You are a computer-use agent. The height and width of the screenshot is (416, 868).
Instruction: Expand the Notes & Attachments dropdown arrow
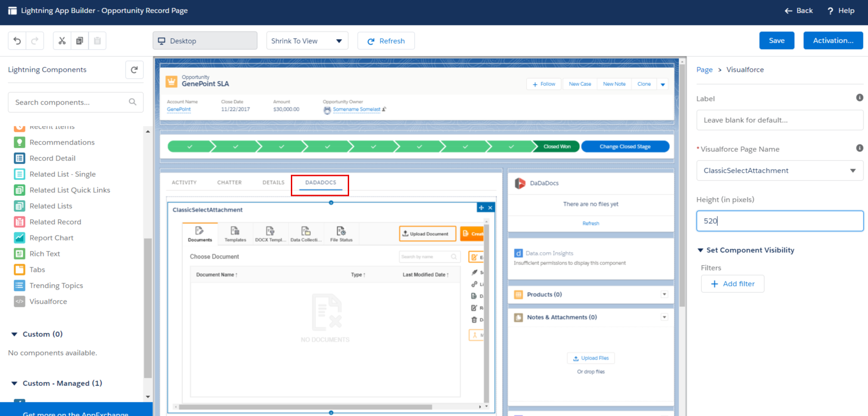click(665, 317)
